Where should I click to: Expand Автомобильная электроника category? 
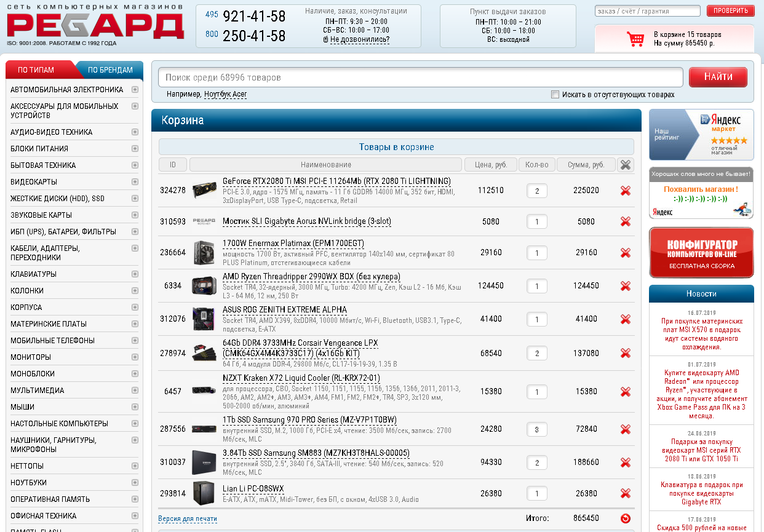[x=135, y=90]
